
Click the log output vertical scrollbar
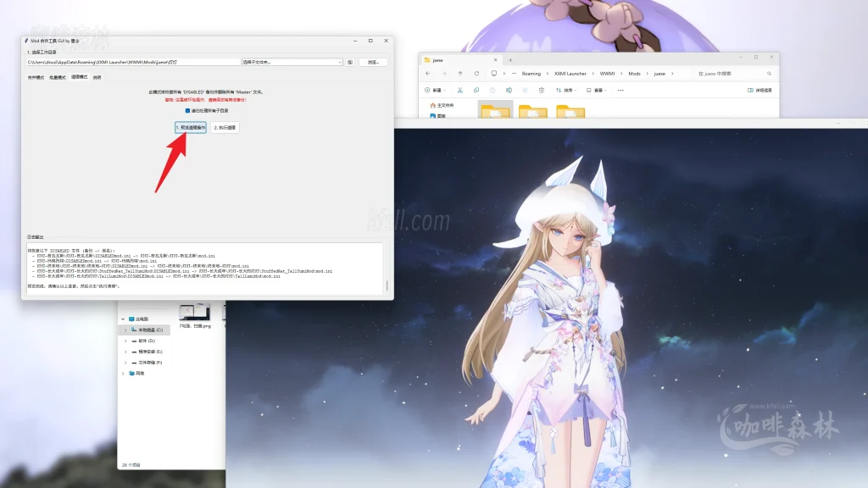[x=388, y=267]
